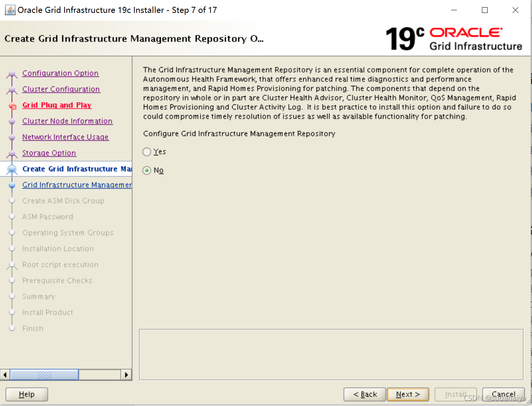532x406 pixels.
Task: Click the Cancel button
Action: coord(504,394)
